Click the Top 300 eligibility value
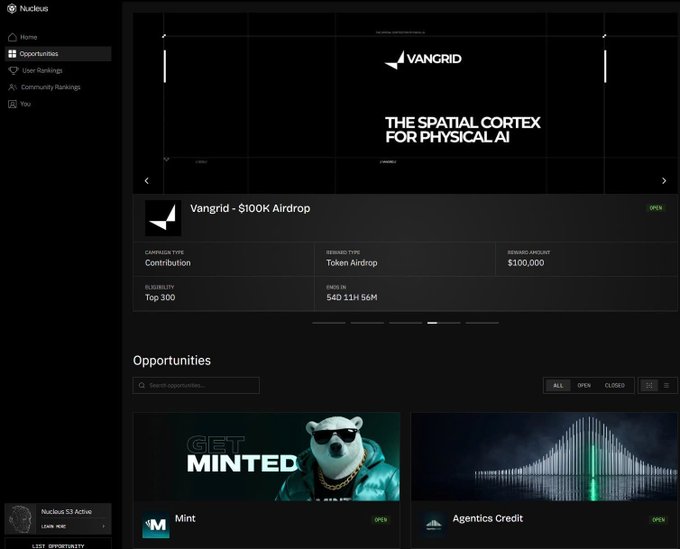 pos(160,297)
